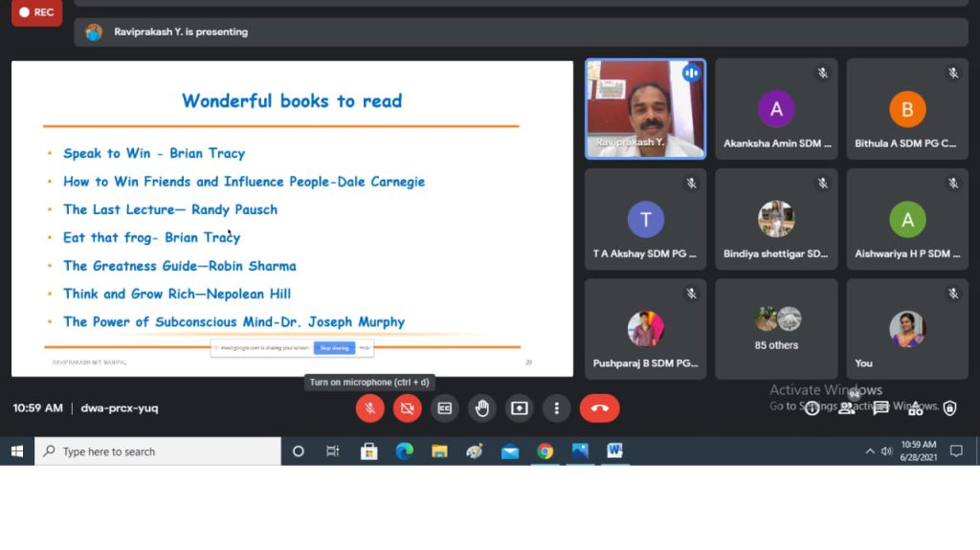Image resolution: width=980 pixels, height=550 pixels.
Task: Open the chat with everyone icon
Action: pos(880,408)
